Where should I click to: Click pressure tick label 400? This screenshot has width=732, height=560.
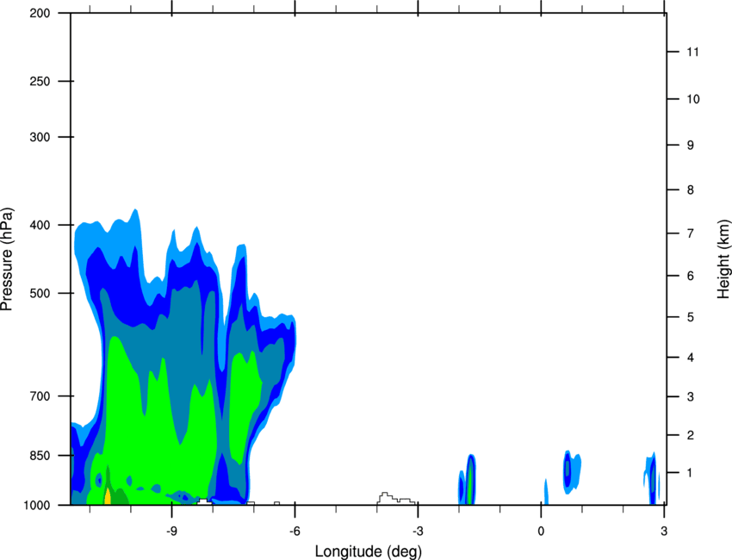click(40, 225)
